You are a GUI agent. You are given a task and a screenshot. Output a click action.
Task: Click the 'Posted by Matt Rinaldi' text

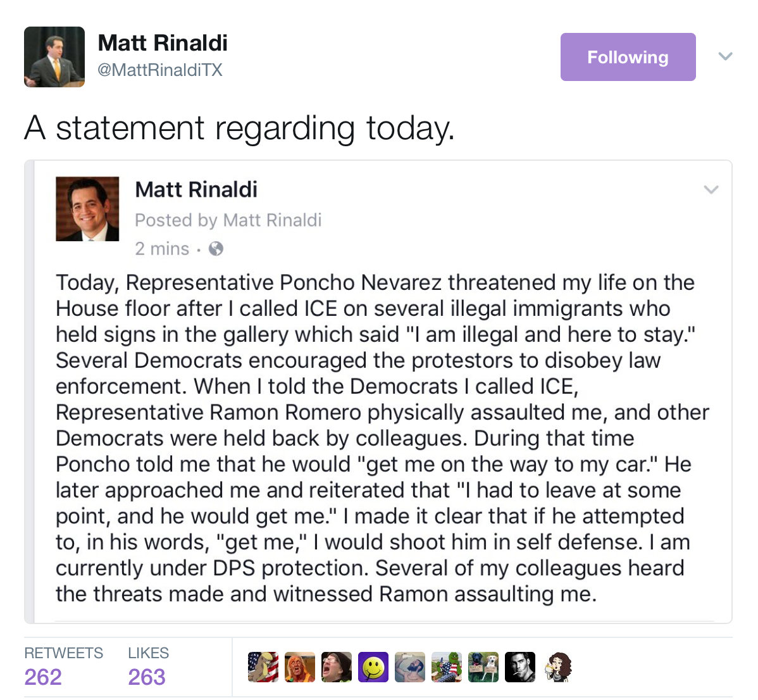(228, 220)
